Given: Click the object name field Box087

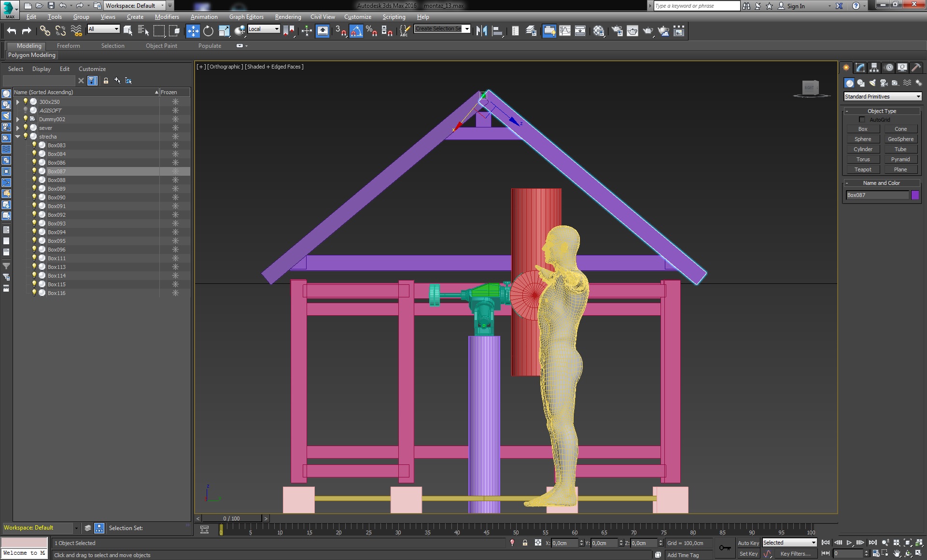Looking at the screenshot, I should click(877, 195).
